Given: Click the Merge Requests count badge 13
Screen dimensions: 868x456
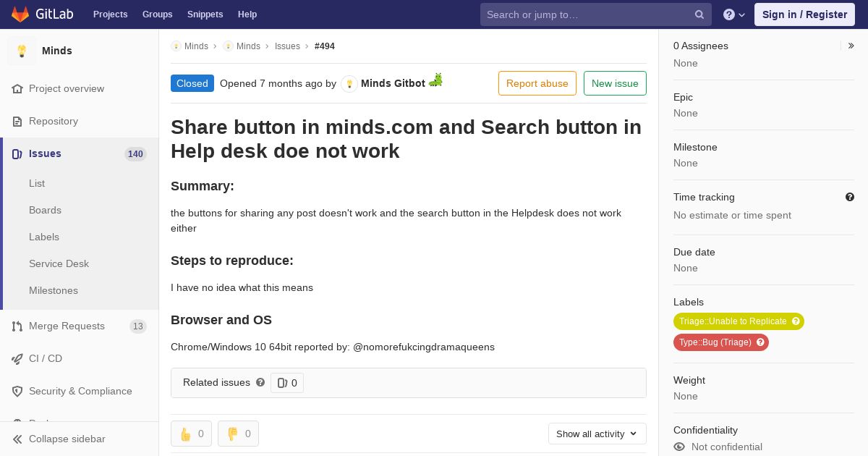Looking at the screenshot, I should [x=138, y=326].
